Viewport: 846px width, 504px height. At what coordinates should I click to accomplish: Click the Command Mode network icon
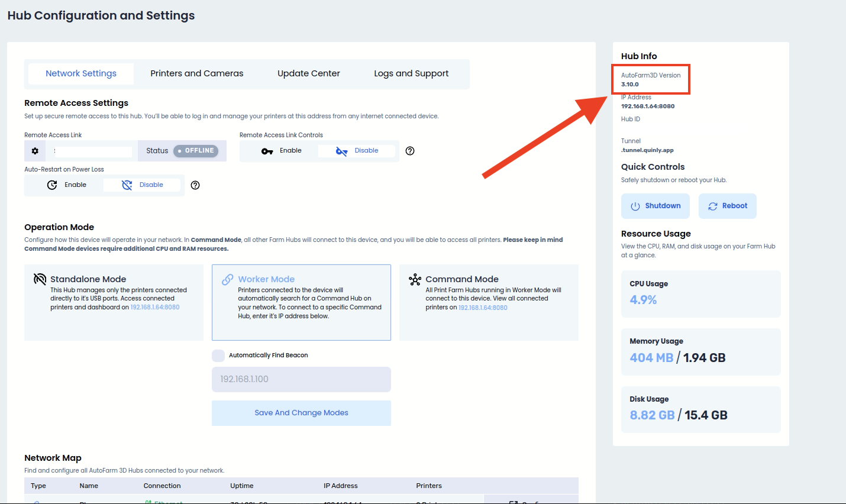(415, 279)
